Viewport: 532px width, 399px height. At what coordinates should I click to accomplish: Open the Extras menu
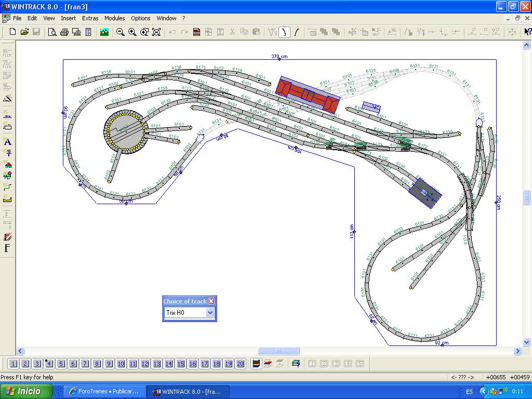[x=90, y=18]
